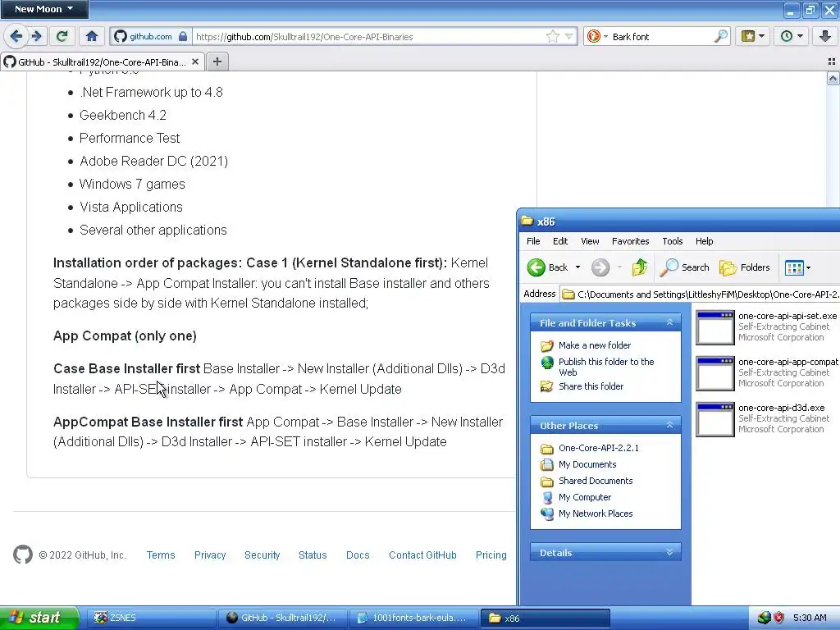Image resolution: width=840 pixels, height=630 pixels.
Task: Click the Docs footer link
Action: coord(358,555)
